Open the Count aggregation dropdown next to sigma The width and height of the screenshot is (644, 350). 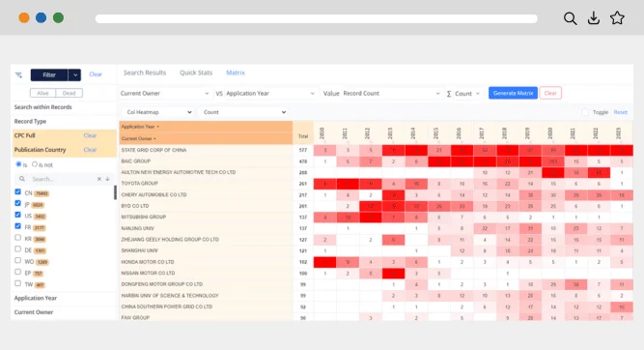click(467, 94)
